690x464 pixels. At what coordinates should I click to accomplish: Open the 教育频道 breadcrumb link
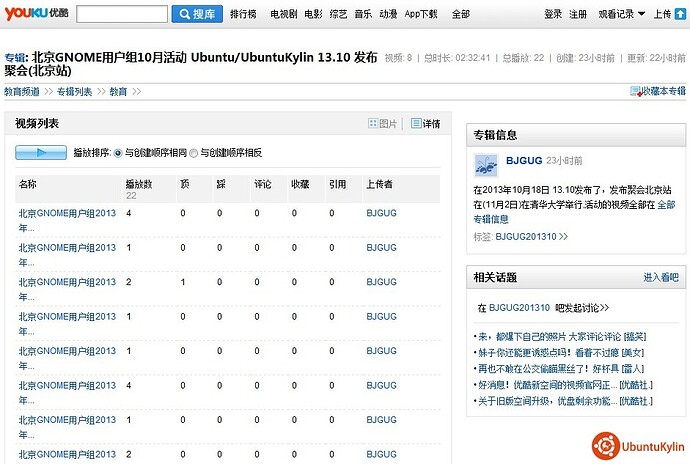point(22,92)
